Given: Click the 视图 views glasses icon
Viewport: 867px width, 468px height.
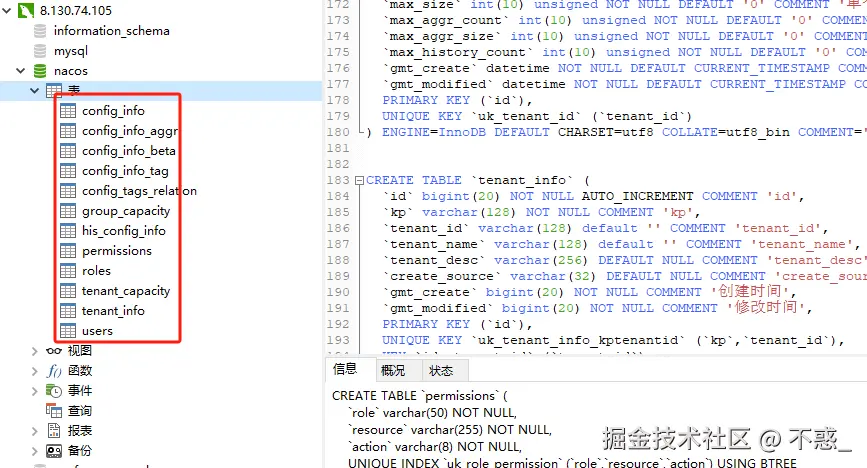Looking at the screenshot, I should point(54,351).
